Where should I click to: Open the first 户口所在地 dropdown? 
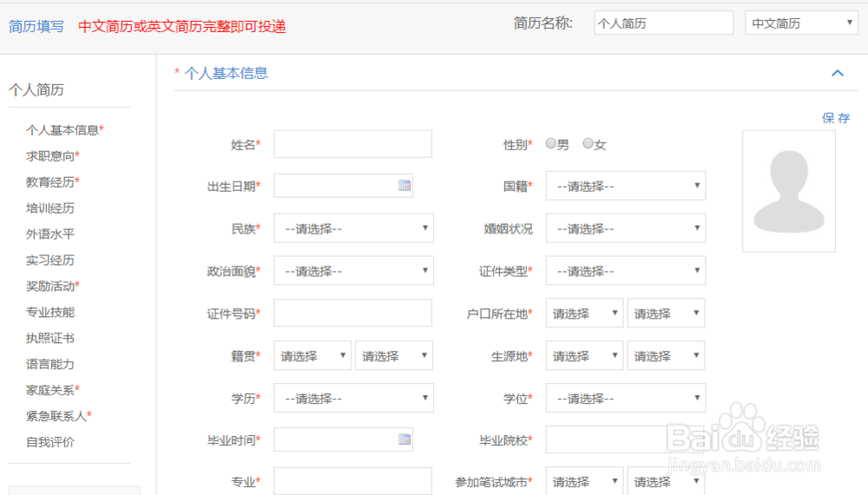click(584, 313)
